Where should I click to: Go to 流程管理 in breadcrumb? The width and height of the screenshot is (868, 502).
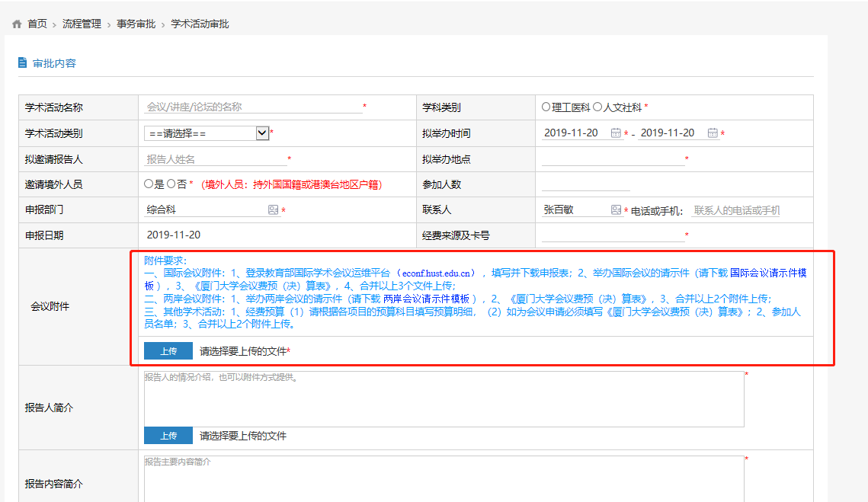click(82, 24)
